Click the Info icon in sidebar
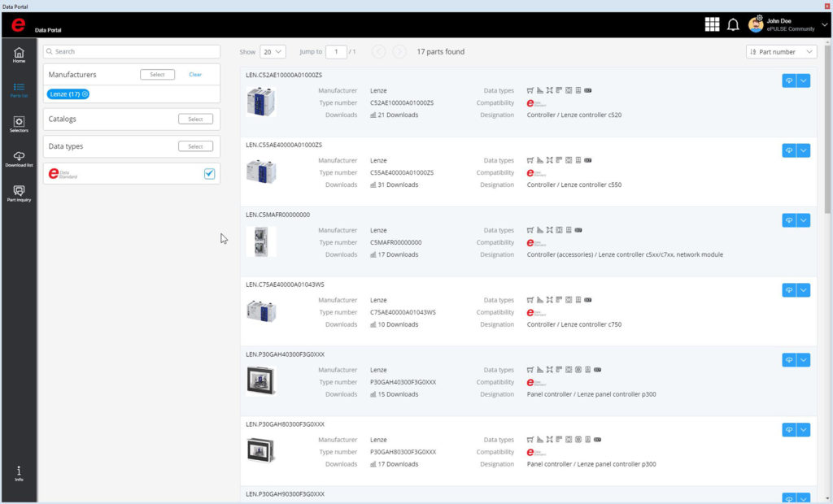833x504 pixels. [x=19, y=473]
